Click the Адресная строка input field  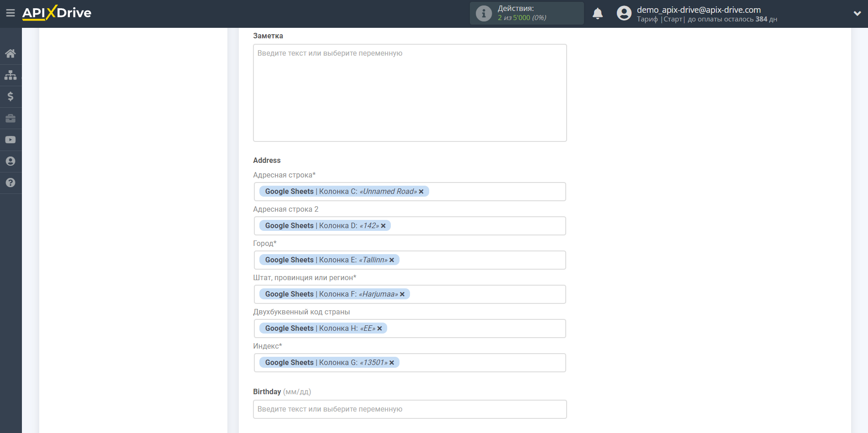tap(410, 192)
